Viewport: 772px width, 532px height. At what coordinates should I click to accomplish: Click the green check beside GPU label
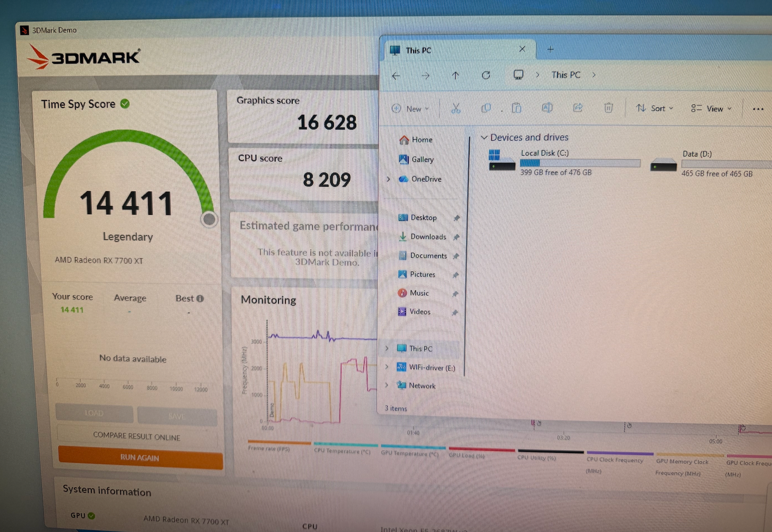[91, 515]
